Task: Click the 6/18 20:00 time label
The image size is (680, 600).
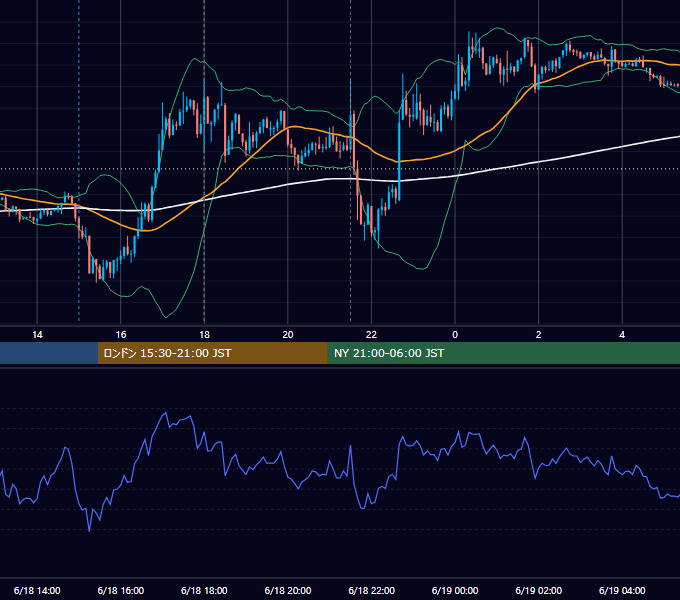Action: [288, 590]
